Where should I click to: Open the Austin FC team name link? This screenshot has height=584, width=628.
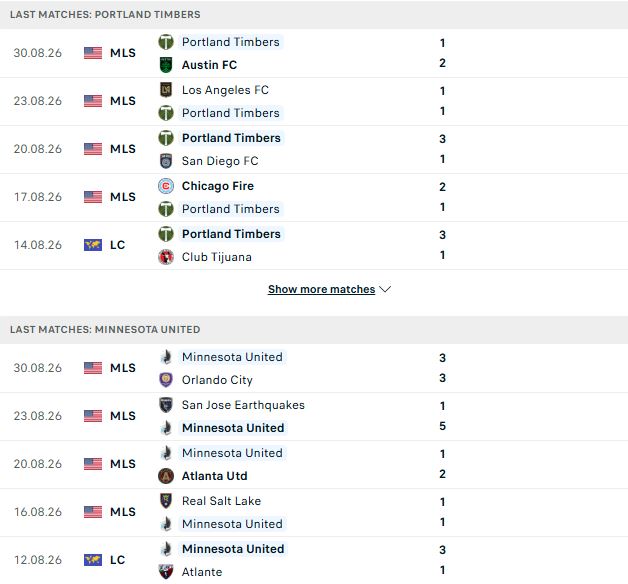point(209,65)
